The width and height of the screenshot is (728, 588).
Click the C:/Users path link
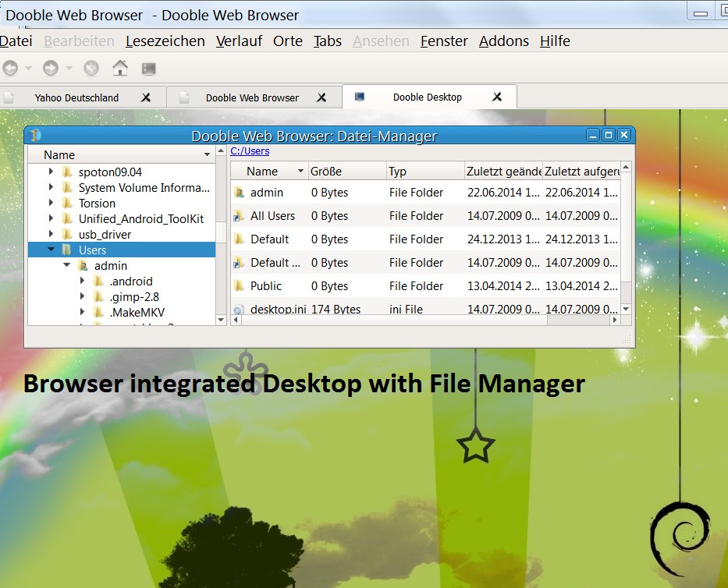tap(250, 151)
